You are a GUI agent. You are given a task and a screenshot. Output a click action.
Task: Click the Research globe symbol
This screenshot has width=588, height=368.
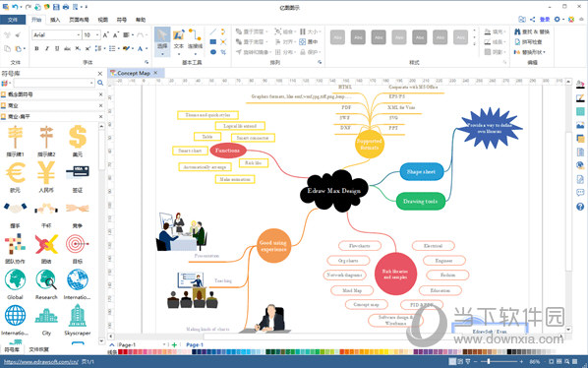coord(46,279)
